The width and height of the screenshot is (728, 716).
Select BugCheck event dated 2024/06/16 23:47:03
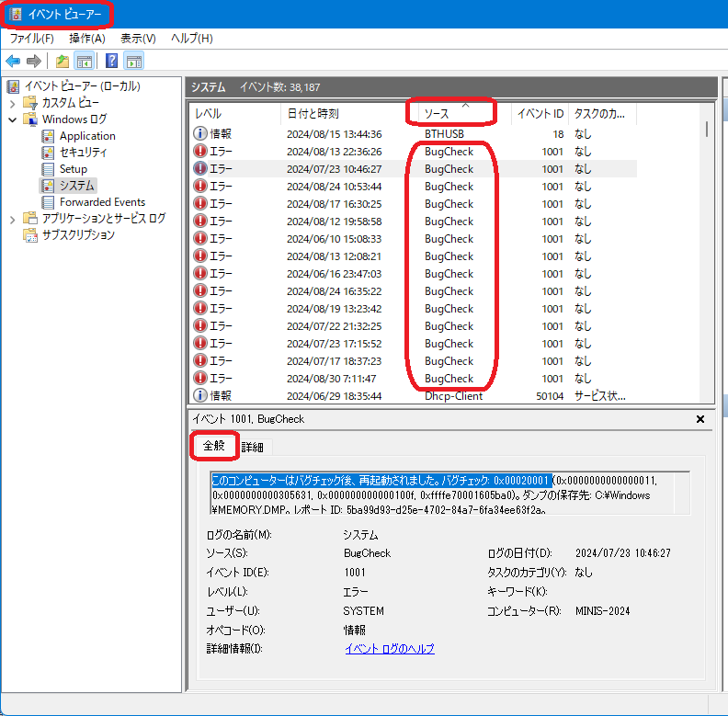click(414, 274)
